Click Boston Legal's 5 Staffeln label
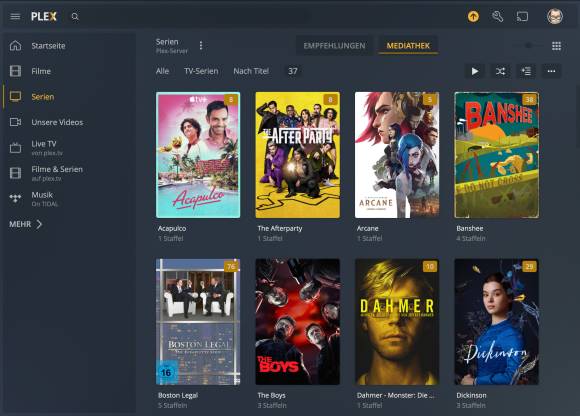Screen dimensions: 580x416 pyautogui.click(x=172, y=405)
